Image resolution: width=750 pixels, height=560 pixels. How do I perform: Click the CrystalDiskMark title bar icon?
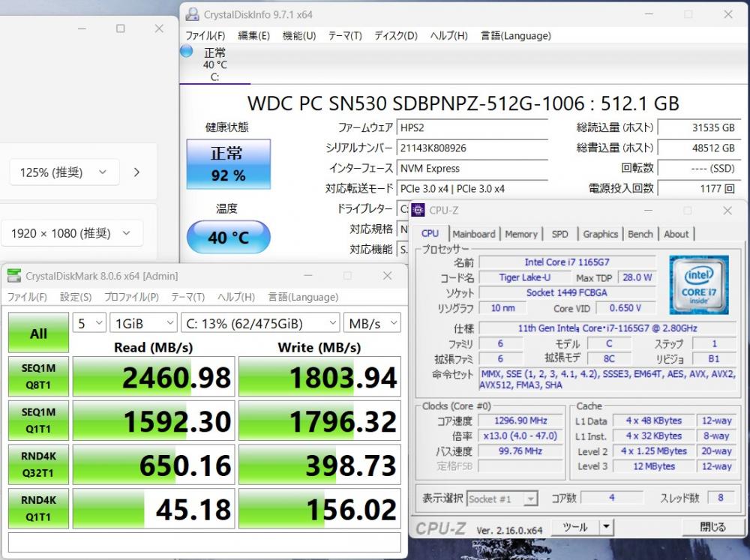(14, 276)
